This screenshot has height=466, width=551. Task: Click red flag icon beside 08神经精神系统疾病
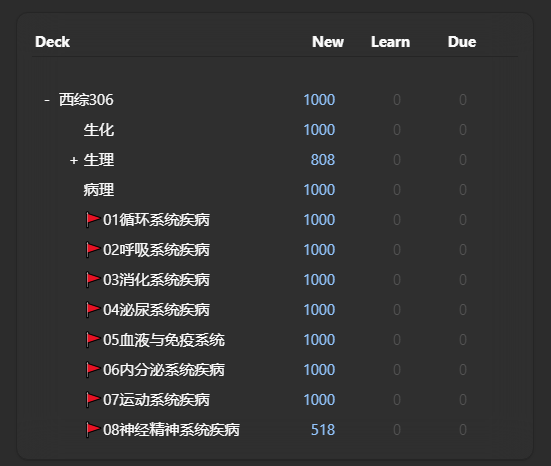pyautogui.click(x=93, y=430)
